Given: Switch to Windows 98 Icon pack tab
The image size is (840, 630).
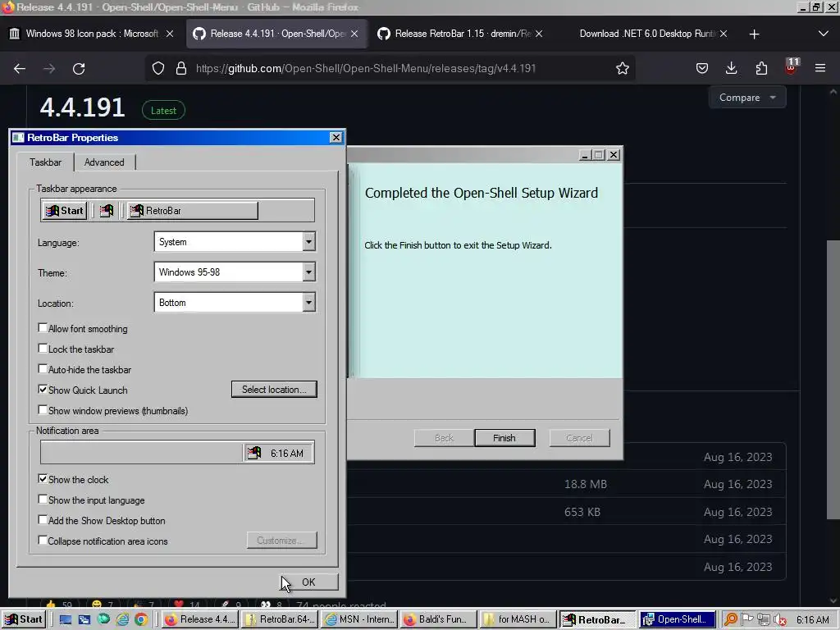Looking at the screenshot, I should (91, 34).
